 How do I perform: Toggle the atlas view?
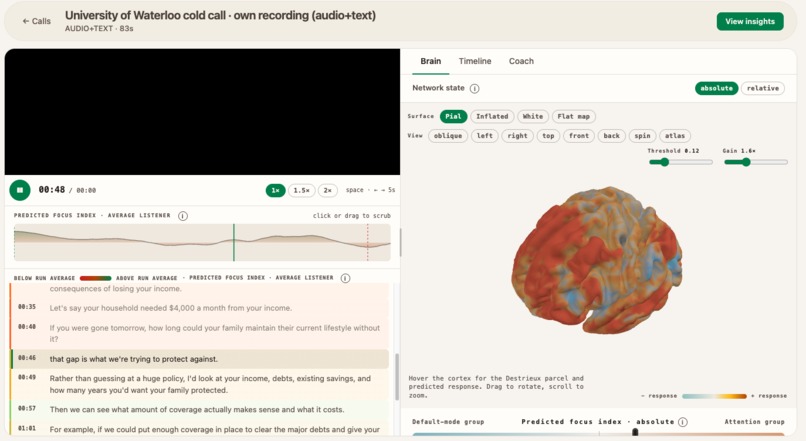click(x=674, y=136)
